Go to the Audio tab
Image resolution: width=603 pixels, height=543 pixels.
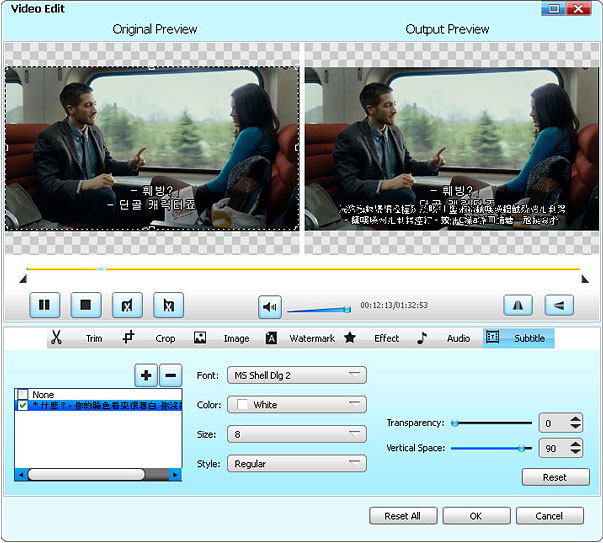[x=458, y=338]
